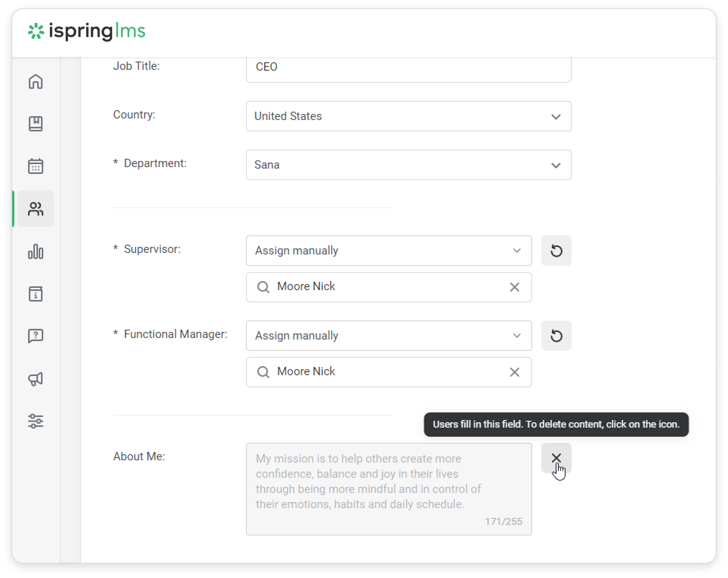
Task: Delete the About Me content
Action: (556, 458)
